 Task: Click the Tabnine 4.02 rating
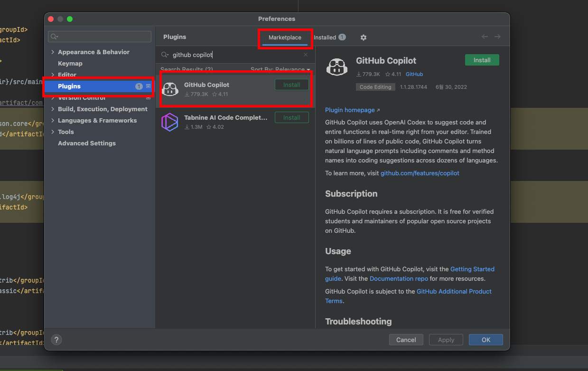[215, 127]
